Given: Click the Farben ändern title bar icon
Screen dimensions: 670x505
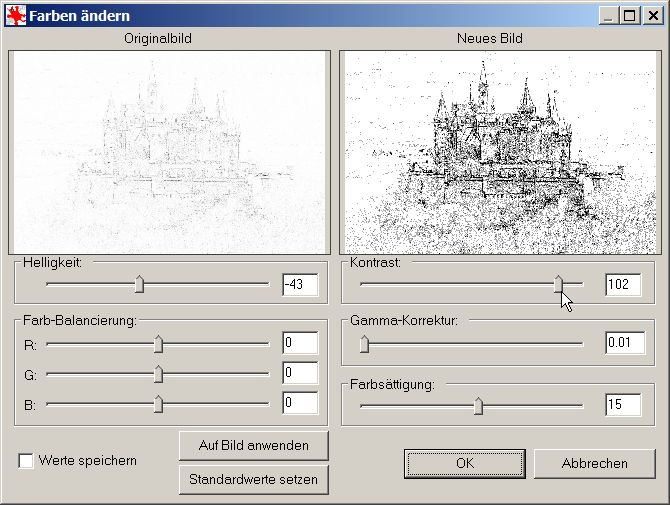Looking at the screenshot, I should (x=16, y=16).
